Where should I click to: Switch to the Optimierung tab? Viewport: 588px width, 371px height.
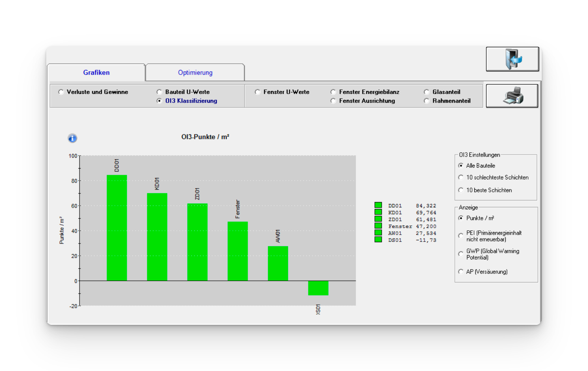click(x=195, y=73)
